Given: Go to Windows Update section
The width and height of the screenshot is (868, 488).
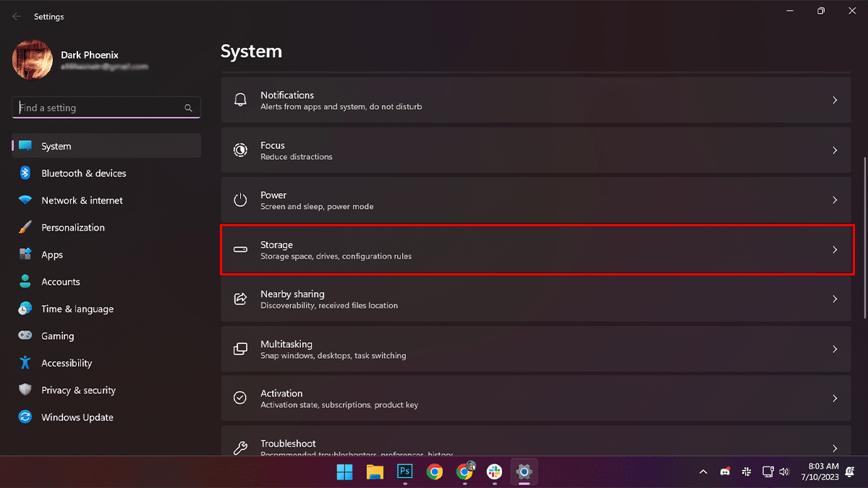Looking at the screenshot, I should 77,417.
